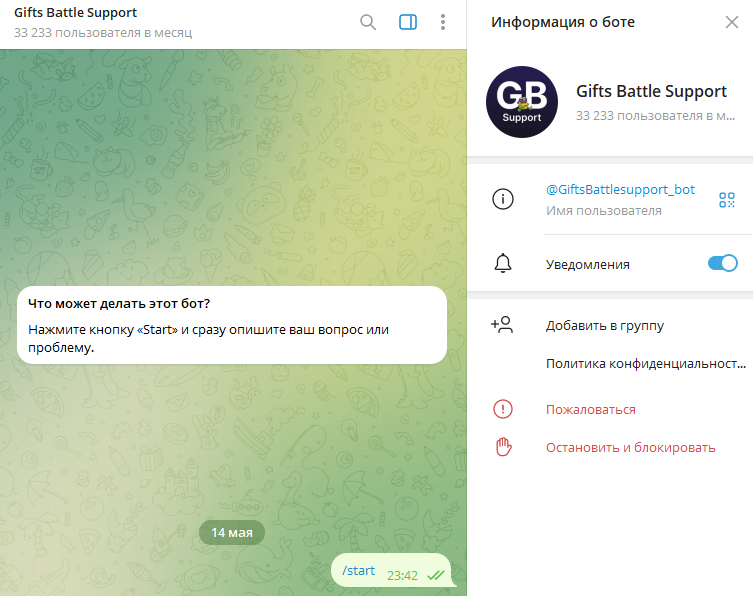Toggle the right sidebar panel icon
Viewport: 753px width, 596px height.
[x=408, y=22]
